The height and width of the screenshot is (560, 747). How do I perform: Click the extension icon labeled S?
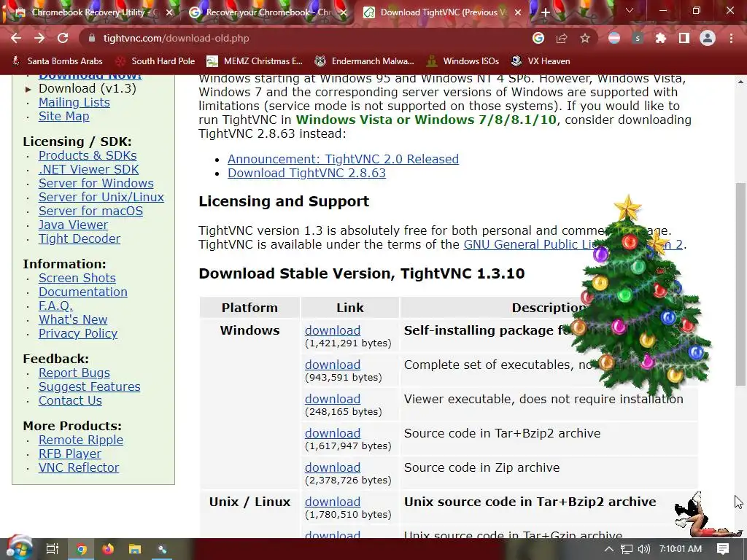pyautogui.click(x=638, y=38)
